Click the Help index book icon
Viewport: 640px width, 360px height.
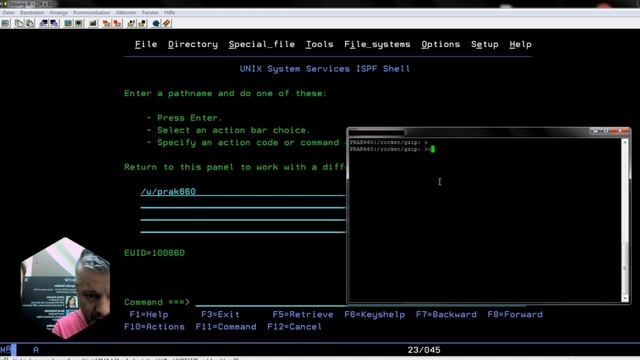[x=167, y=23]
